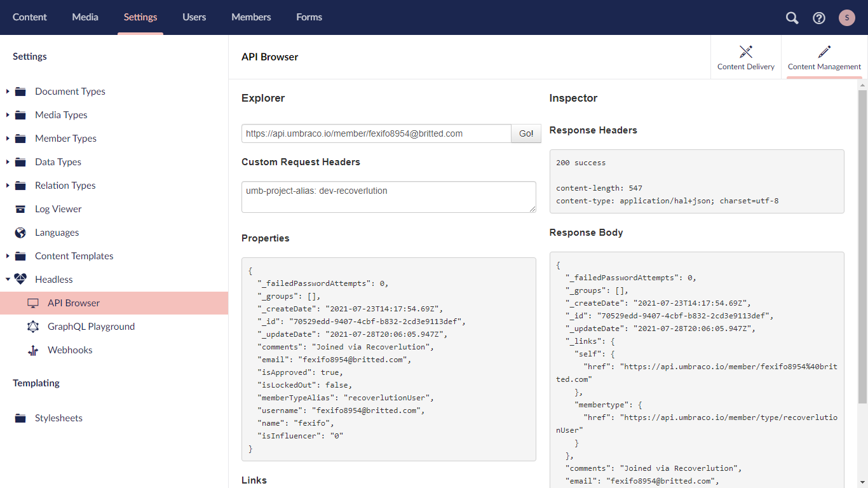This screenshot has width=868, height=488.
Task: Click the API URL input field
Action: [376, 133]
